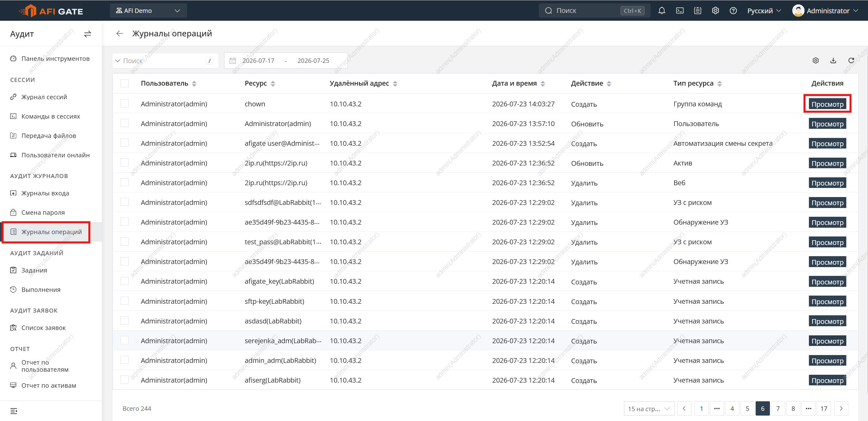
Task: Open the 15 на стр... page size dropdown
Action: [649, 408]
